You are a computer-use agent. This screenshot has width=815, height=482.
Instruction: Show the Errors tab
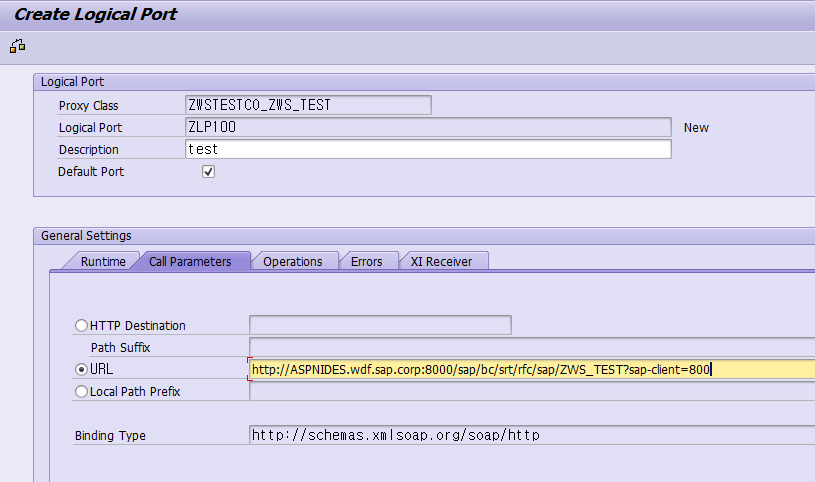pyautogui.click(x=366, y=261)
